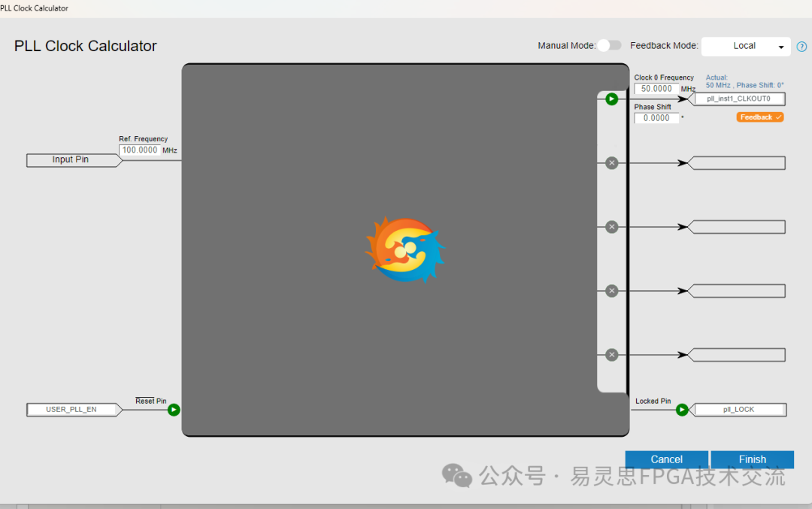The width and height of the screenshot is (812, 509).
Task: Enable the second clock output circle
Action: point(611,163)
